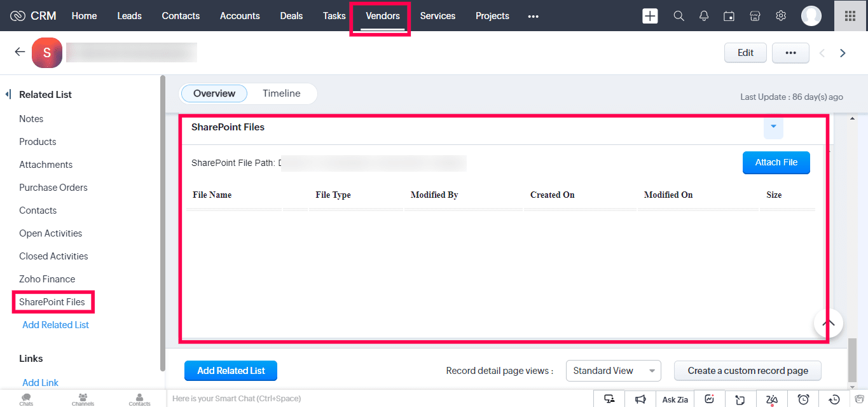
Task: Jump to Contacts in Related List sidebar
Action: 38,210
